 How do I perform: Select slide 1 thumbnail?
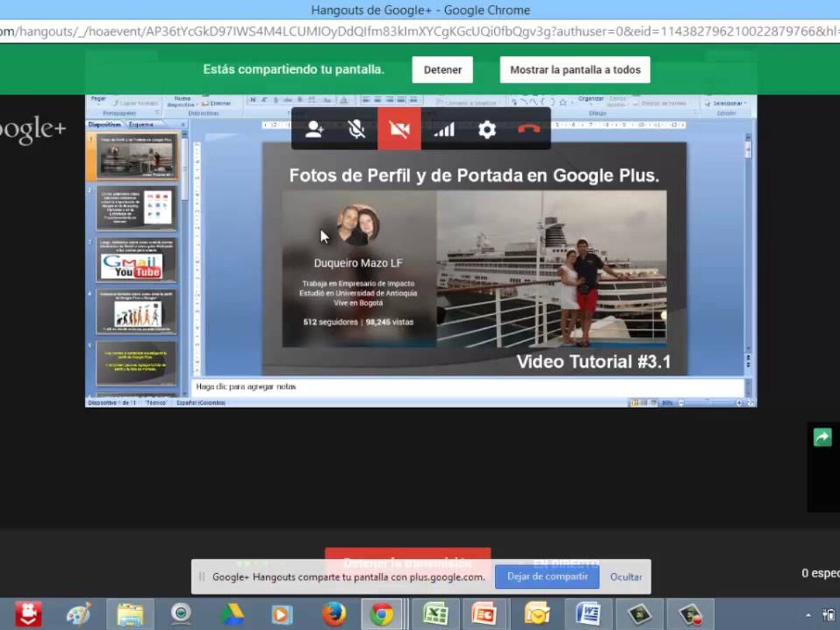coord(136,155)
